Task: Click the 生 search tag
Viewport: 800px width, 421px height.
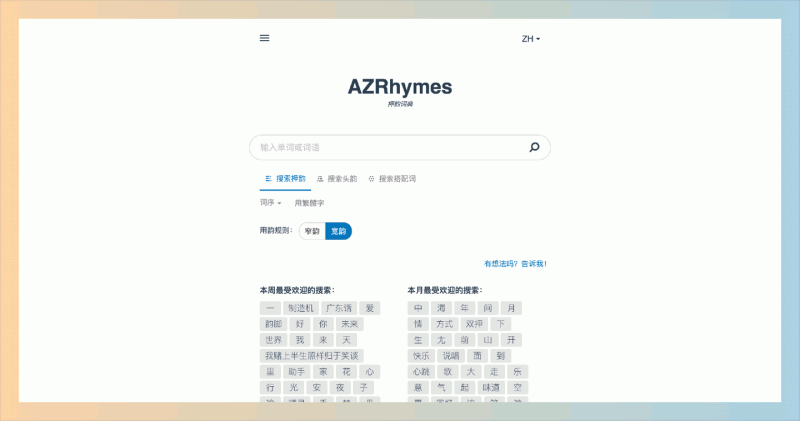Action: click(418, 340)
